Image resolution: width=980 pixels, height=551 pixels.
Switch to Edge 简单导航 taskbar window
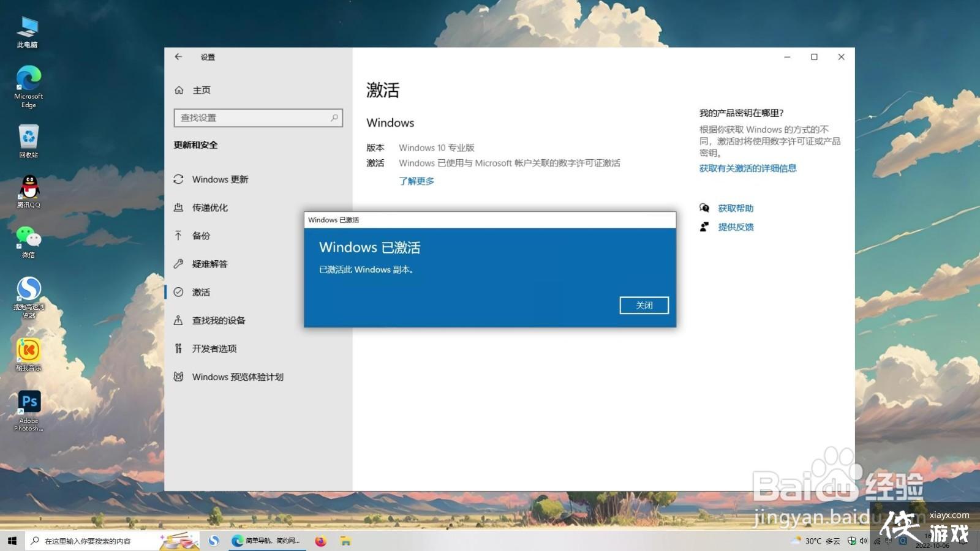coord(266,541)
